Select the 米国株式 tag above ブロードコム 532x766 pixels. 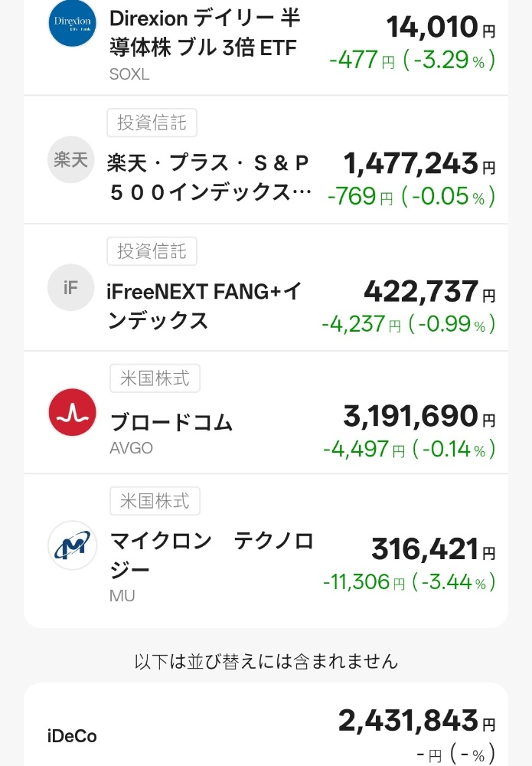pos(155,378)
